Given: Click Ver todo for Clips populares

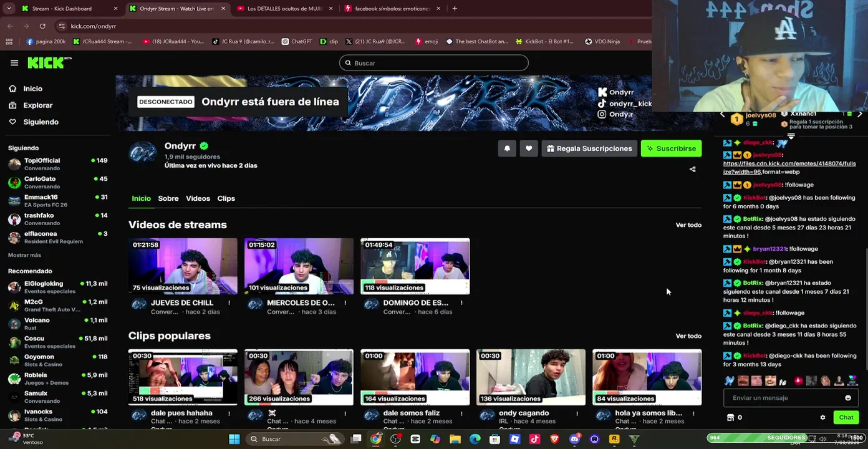Looking at the screenshot, I should coord(688,336).
